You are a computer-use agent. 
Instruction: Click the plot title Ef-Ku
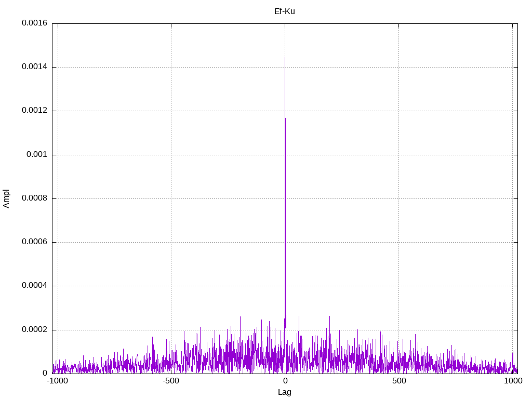[x=284, y=11]
